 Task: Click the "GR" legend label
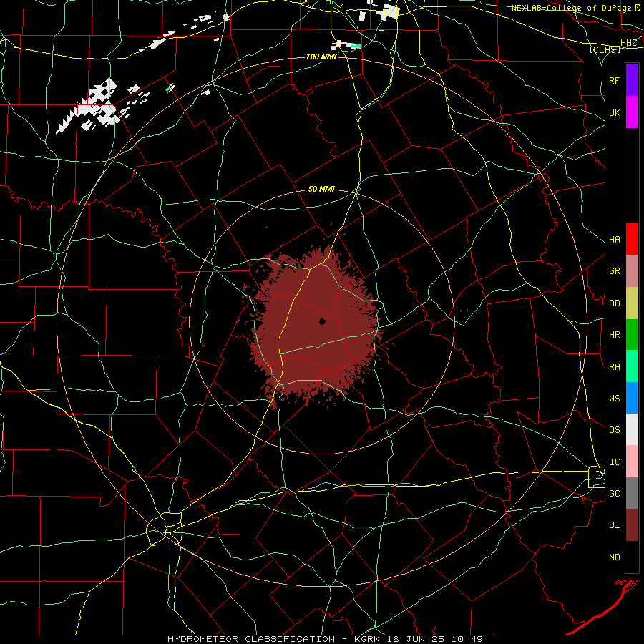coord(615,271)
